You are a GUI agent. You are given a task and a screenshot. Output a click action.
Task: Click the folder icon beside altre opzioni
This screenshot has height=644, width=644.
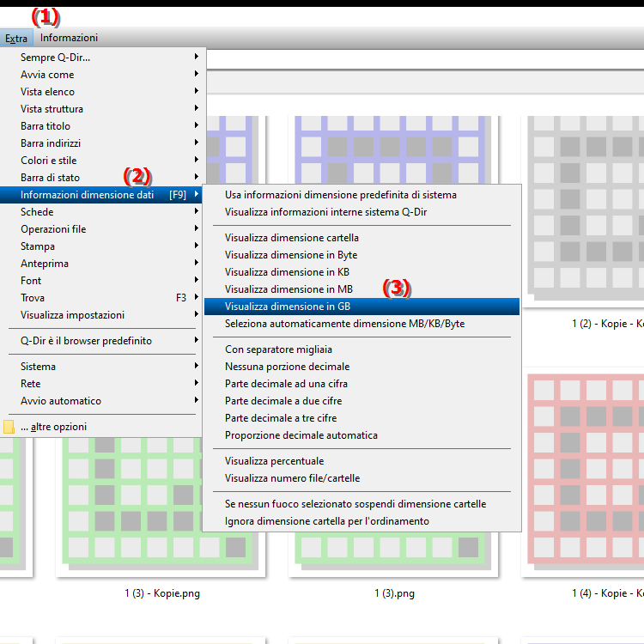9,427
